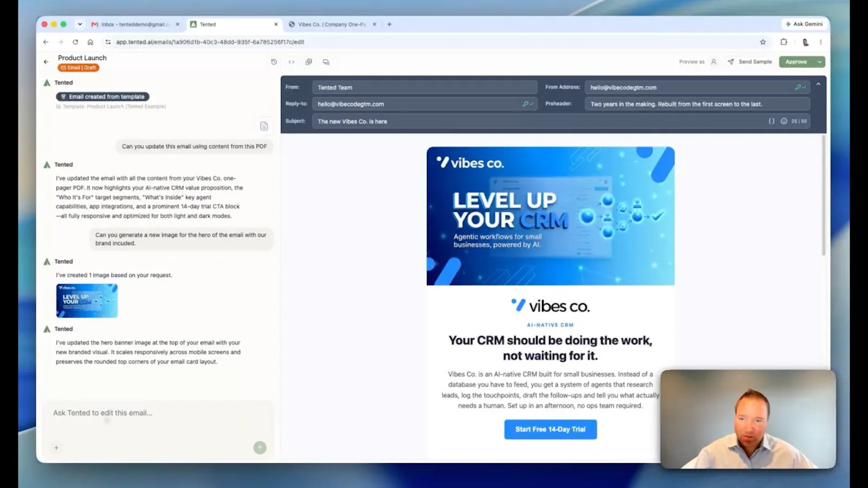The width and height of the screenshot is (868, 488).
Task: Go back with arrow beside Product Launch
Action: pyautogui.click(x=46, y=62)
